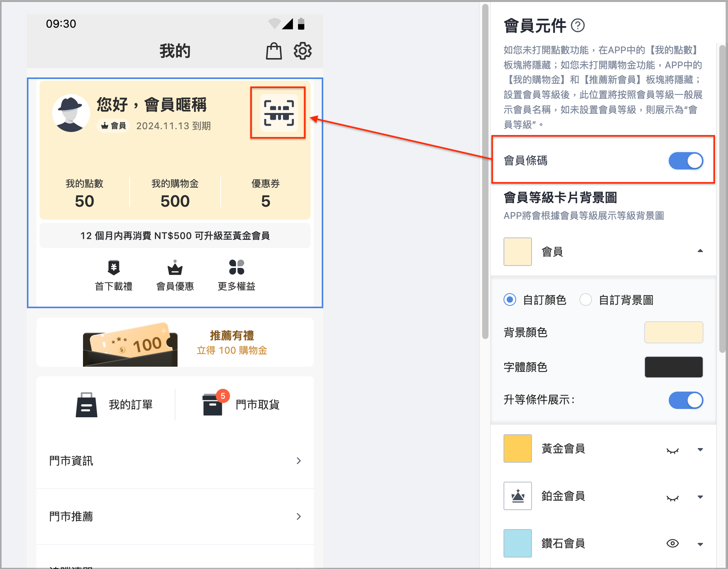The height and width of the screenshot is (569, 728).
Task: Click 我的訂單 label
Action: (131, 405)
